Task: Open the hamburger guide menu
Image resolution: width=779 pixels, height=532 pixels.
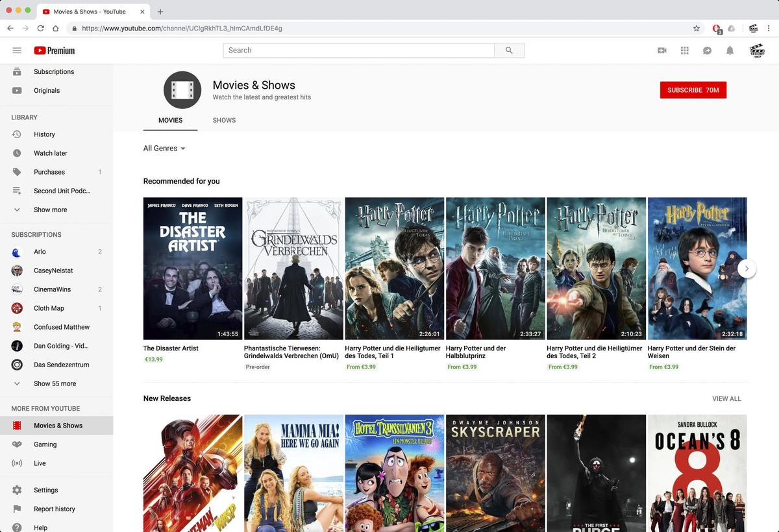Action: tap(17, 50)
